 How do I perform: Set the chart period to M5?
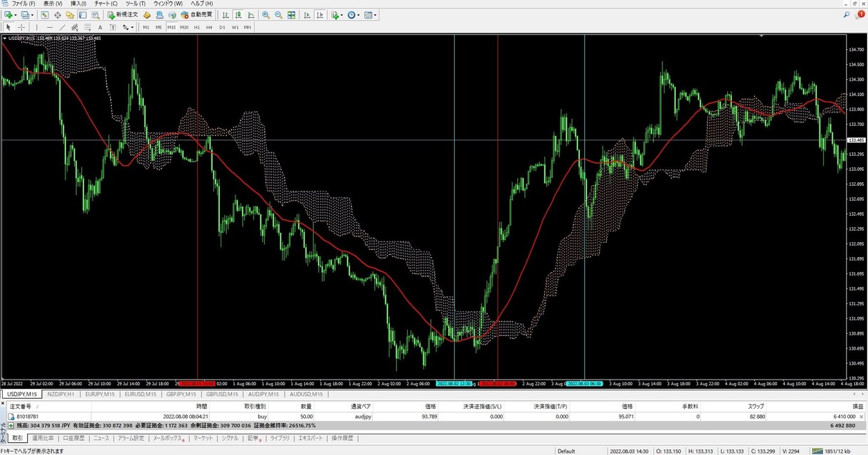[x=159, y=27]
